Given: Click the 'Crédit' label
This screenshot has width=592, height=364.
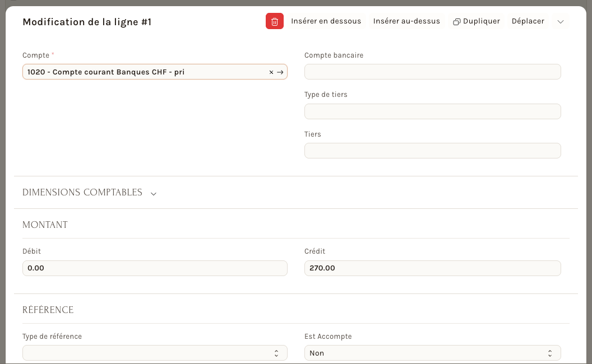Looking at the screenshot, I should click(315, 251).
